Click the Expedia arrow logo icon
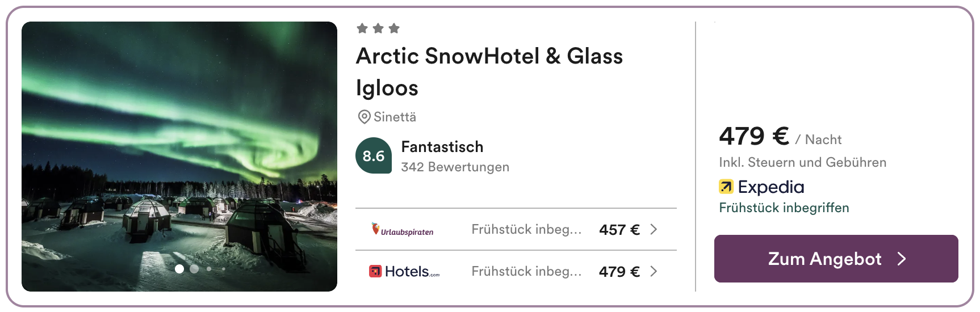 [726, 187]
